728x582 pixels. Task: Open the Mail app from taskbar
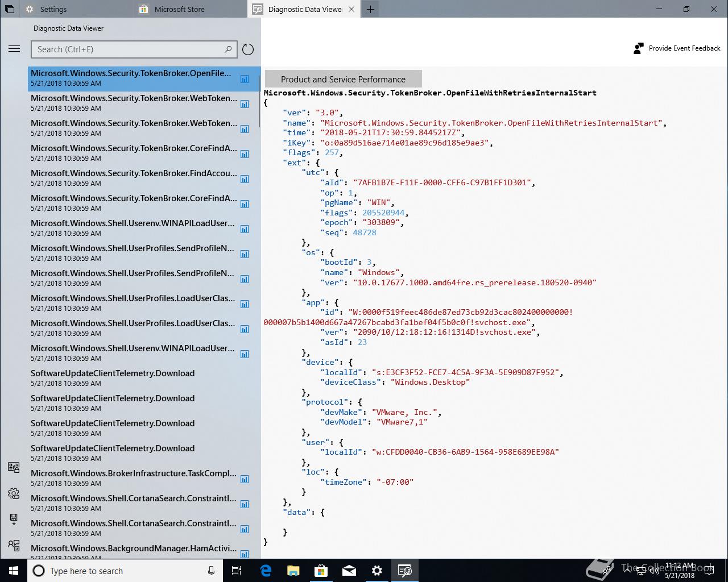pyautogui.click(x=349, y=571)
